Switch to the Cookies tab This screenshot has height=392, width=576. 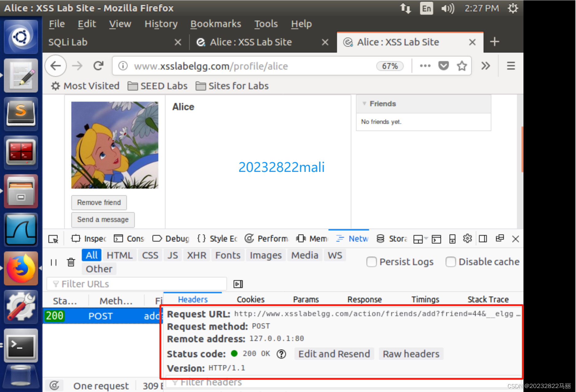pyautogui.click(x=251, y=299)
